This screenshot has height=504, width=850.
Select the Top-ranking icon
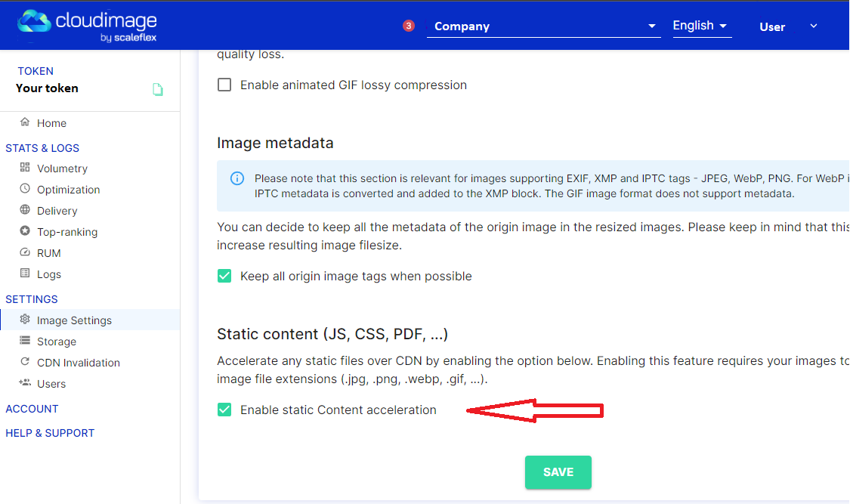[x=25, y=231]
